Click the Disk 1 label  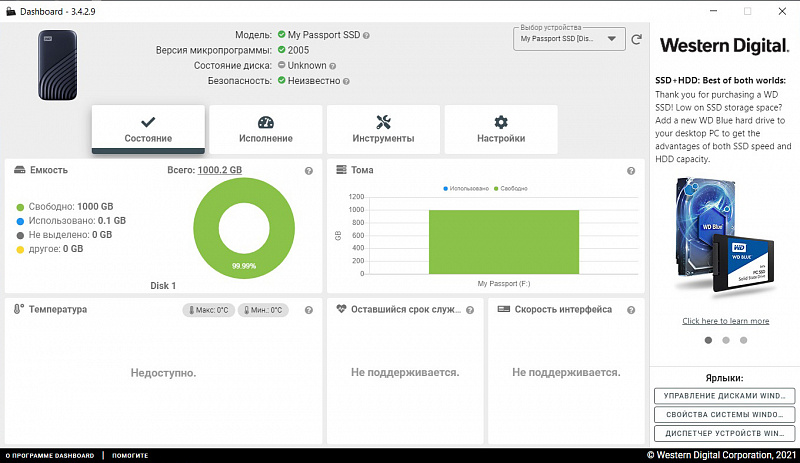(x=163, y=286)
